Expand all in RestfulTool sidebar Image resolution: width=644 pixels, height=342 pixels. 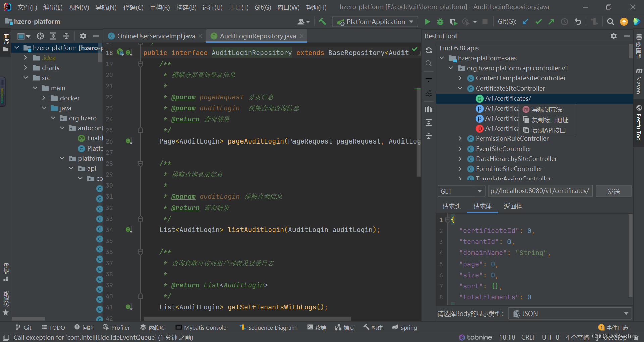[x=429, y=122]
